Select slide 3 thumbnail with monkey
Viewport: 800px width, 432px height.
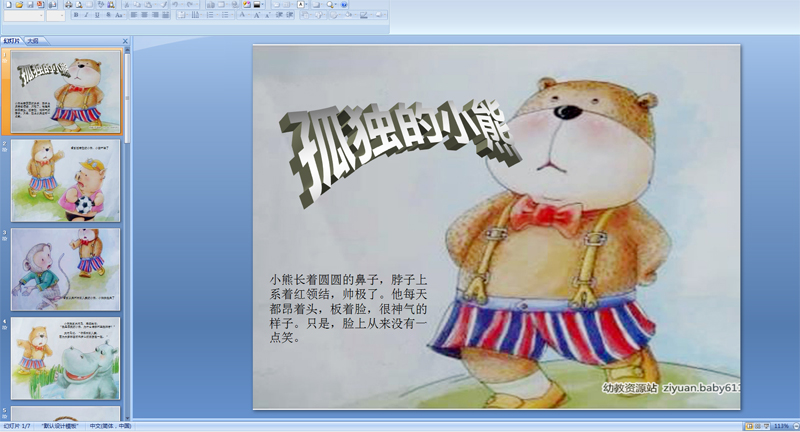[66, 269]
